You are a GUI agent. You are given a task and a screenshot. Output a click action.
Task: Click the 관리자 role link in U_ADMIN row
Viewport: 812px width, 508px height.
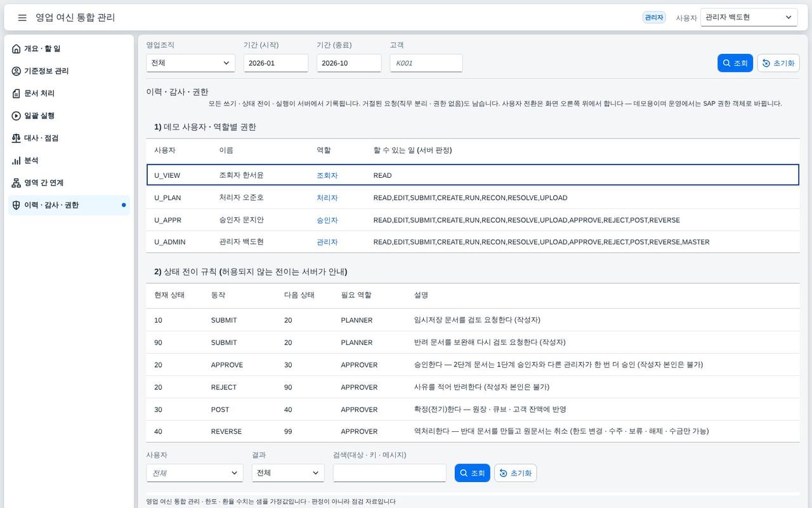tap(327, 242)
